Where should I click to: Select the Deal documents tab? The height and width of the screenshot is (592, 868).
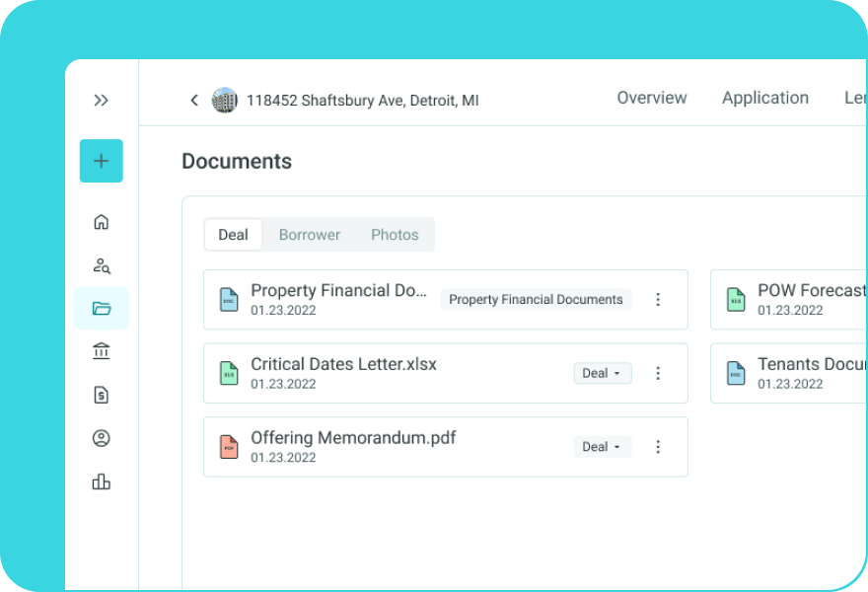click(x=233, y=235)
